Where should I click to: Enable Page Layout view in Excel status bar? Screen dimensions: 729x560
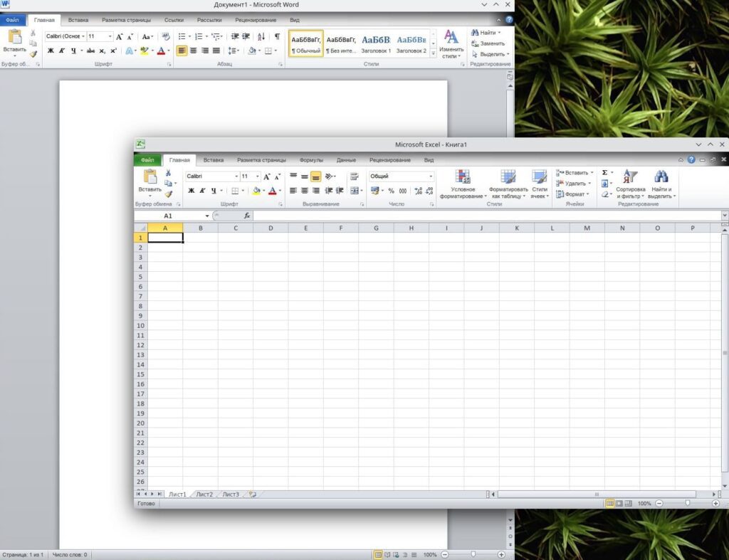click(619, 503)
